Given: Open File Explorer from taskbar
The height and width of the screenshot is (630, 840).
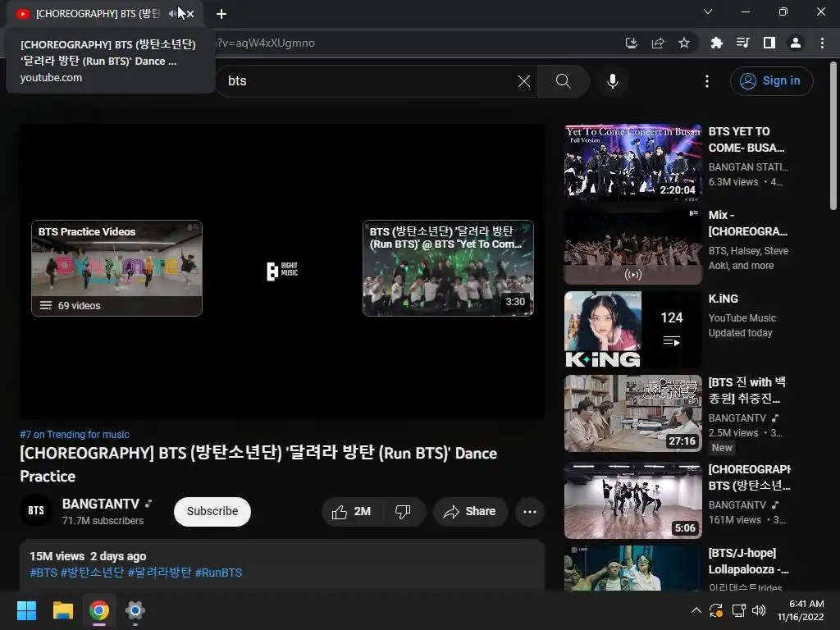Looking at the screenshot, I should 62,610.
